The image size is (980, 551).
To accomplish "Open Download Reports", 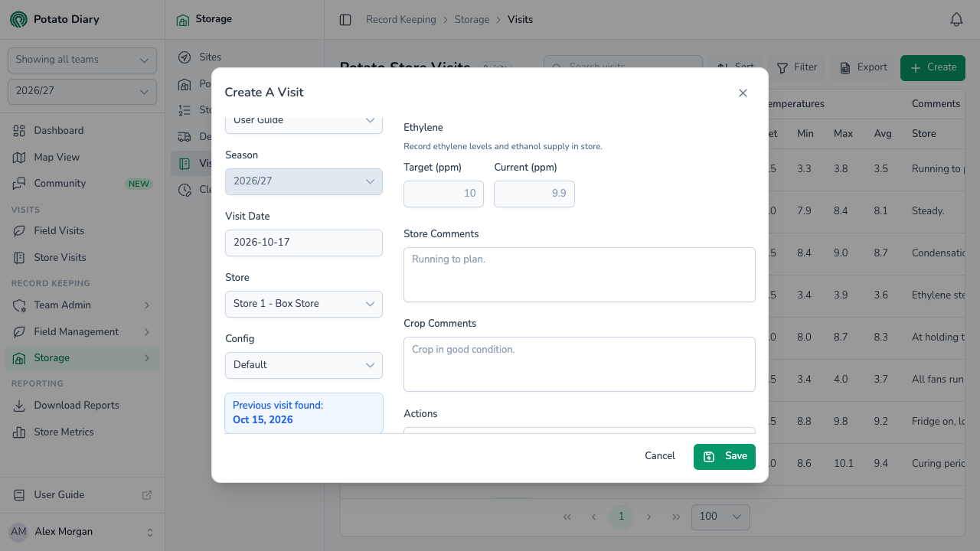I will point(83,406).
